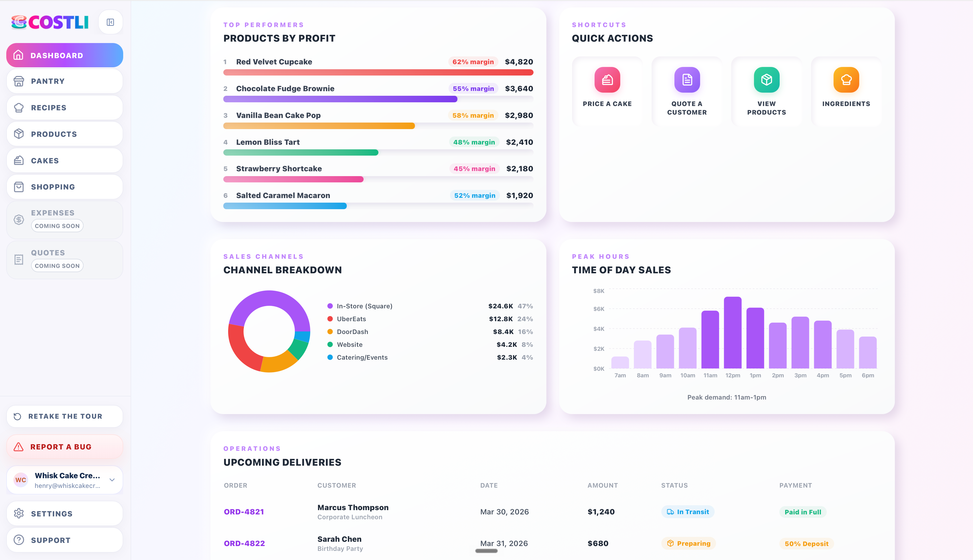973x560 pixels.
Task: Click Retake the Tour button
Action: [65, 416]
